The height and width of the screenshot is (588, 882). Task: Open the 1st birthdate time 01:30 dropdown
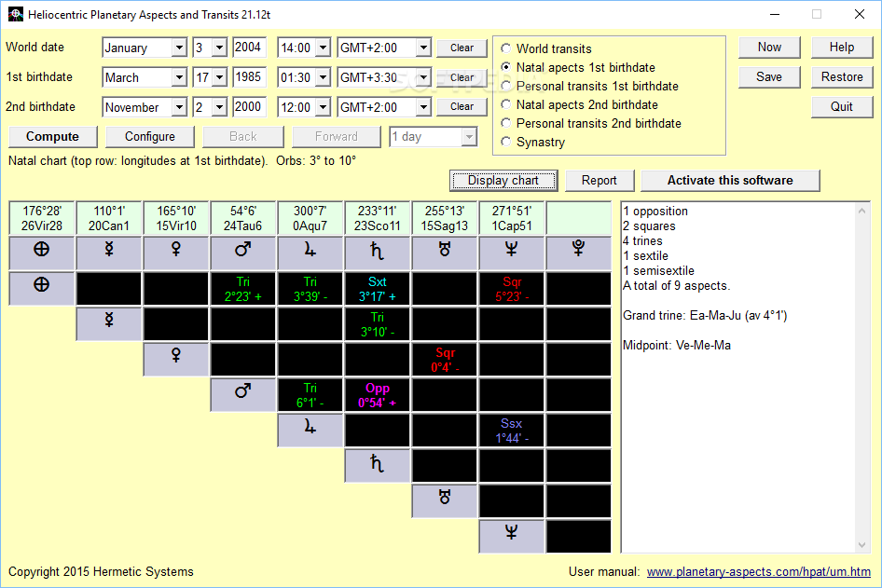(323, 77)
